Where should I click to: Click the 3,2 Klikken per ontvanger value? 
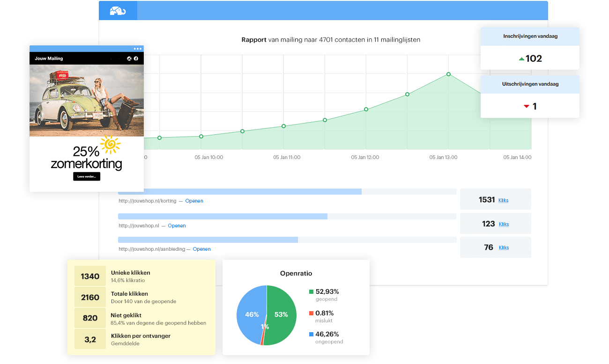pyautogui.click(x=90, y=339)
